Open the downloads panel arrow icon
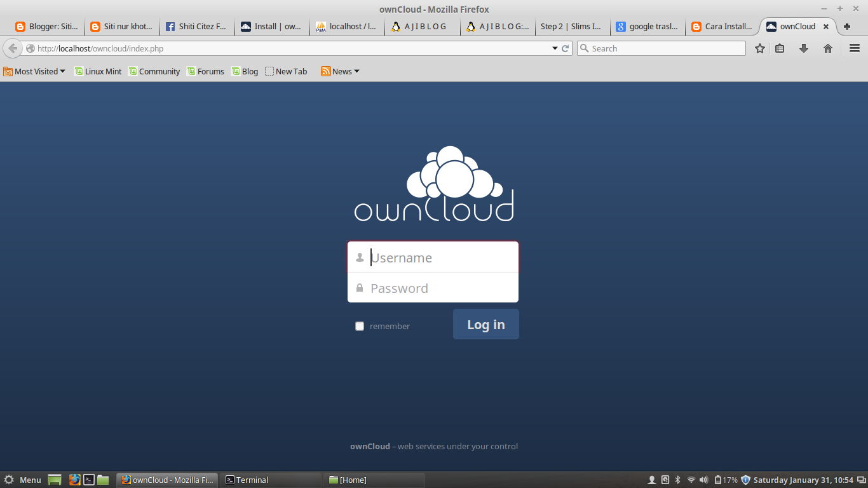 click(804, 48)
